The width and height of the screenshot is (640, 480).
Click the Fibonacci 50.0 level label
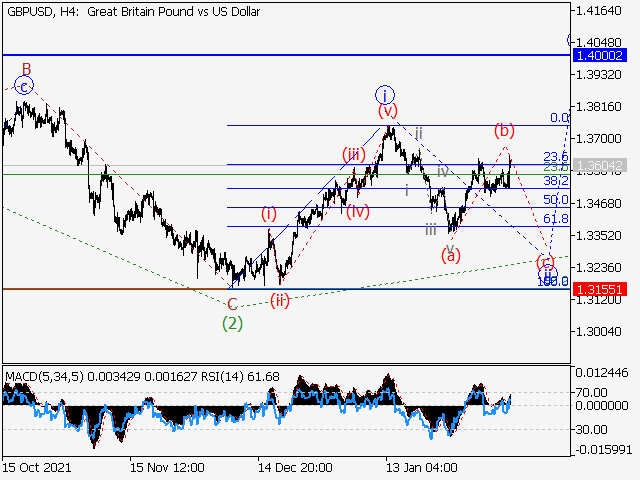(556, 200)
